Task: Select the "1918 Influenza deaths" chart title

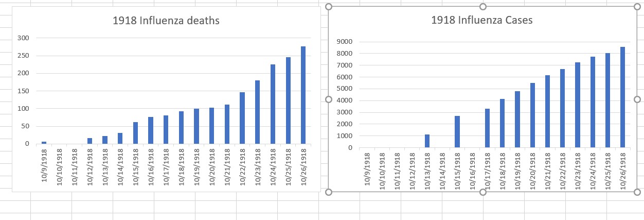Action: [166, 21]
